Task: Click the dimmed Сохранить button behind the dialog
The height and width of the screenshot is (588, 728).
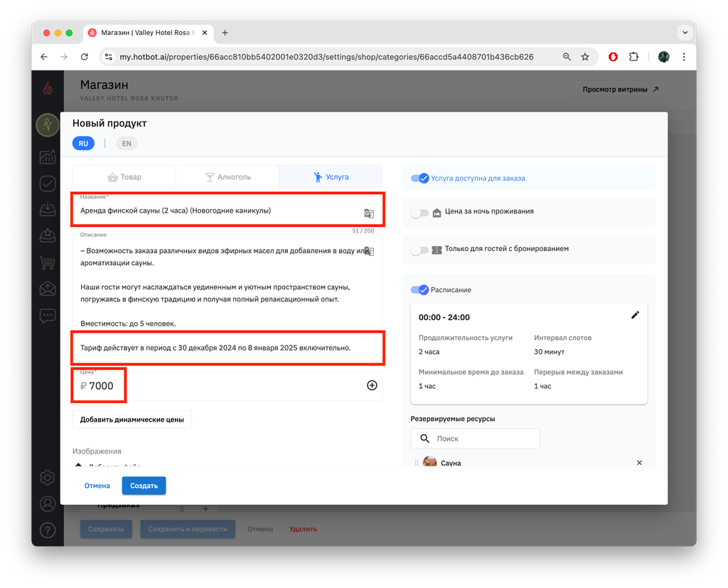Action: tap(106, 529)
